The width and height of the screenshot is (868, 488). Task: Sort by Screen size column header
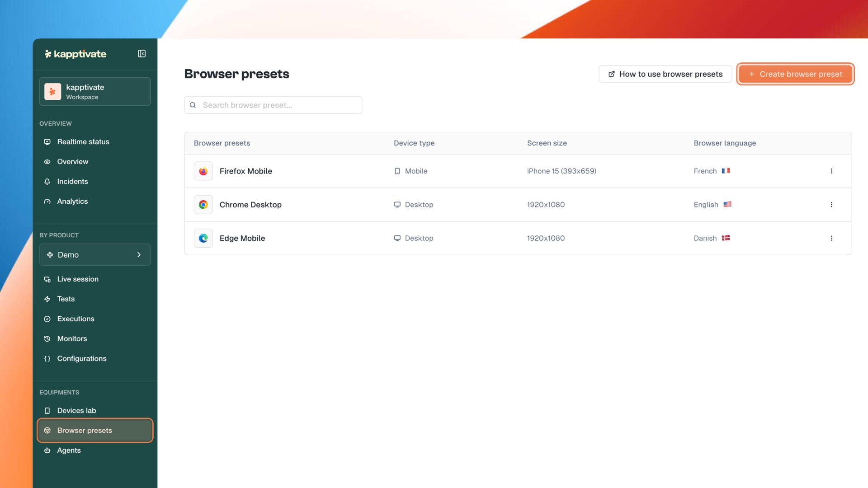tap(547, 143)
